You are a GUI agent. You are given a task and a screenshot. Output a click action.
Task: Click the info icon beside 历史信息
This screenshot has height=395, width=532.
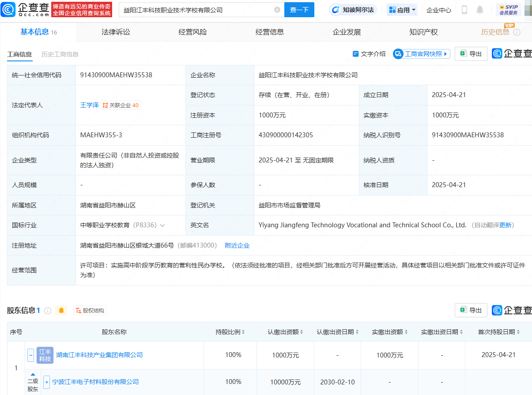pos(517,32)
